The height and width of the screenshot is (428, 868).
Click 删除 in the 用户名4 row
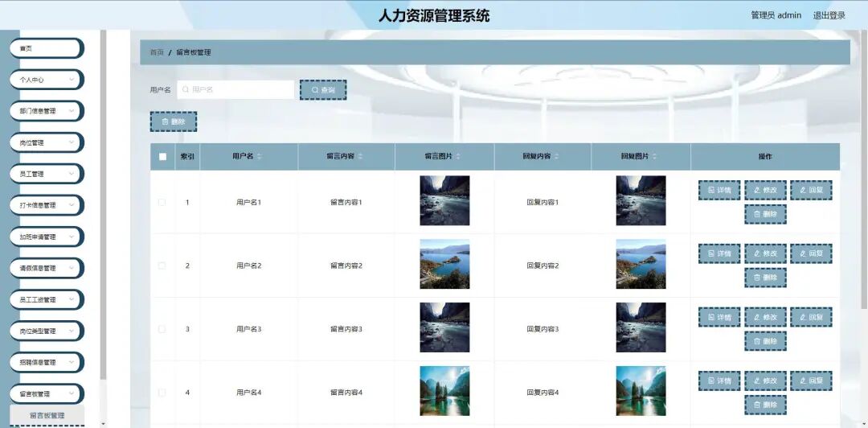pos(765,405)
